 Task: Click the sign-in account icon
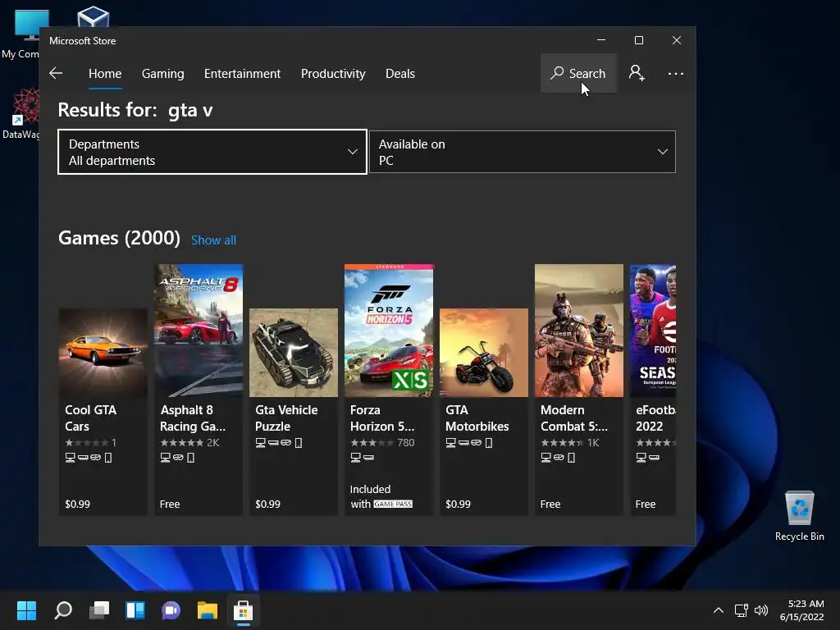point(637,73)
